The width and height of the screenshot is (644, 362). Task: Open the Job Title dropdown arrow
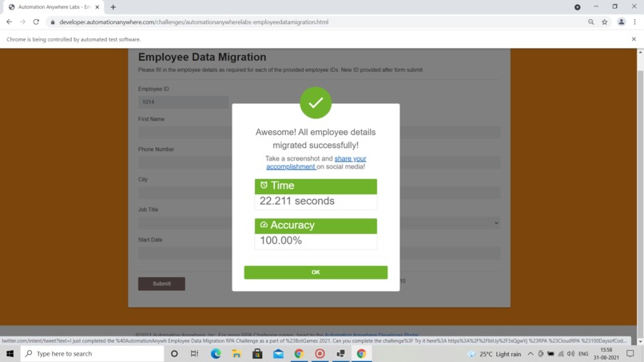(496, 223)
